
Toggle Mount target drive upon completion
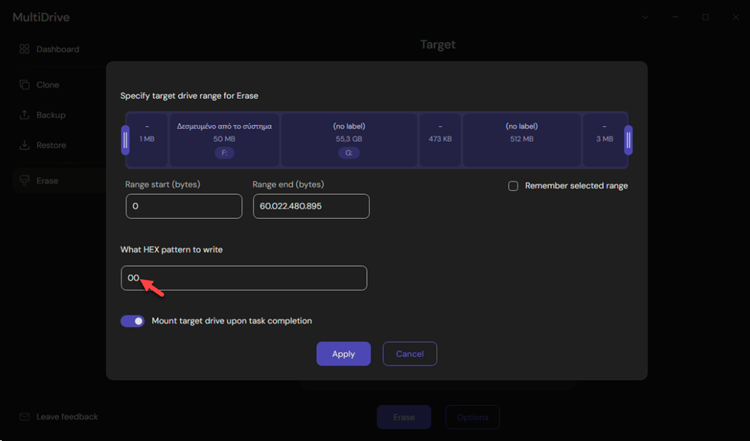(132, 321)
